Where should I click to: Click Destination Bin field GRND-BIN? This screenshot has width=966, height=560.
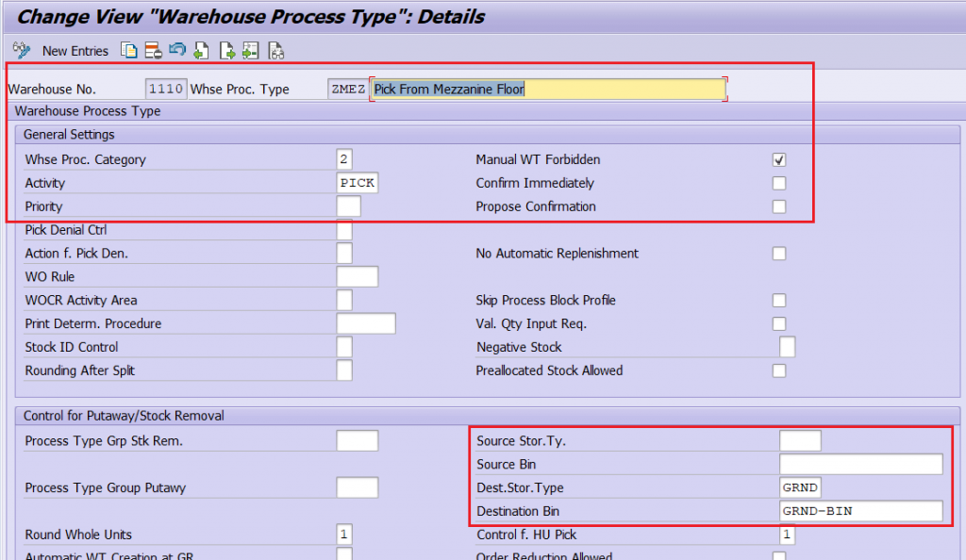(860, 511)
